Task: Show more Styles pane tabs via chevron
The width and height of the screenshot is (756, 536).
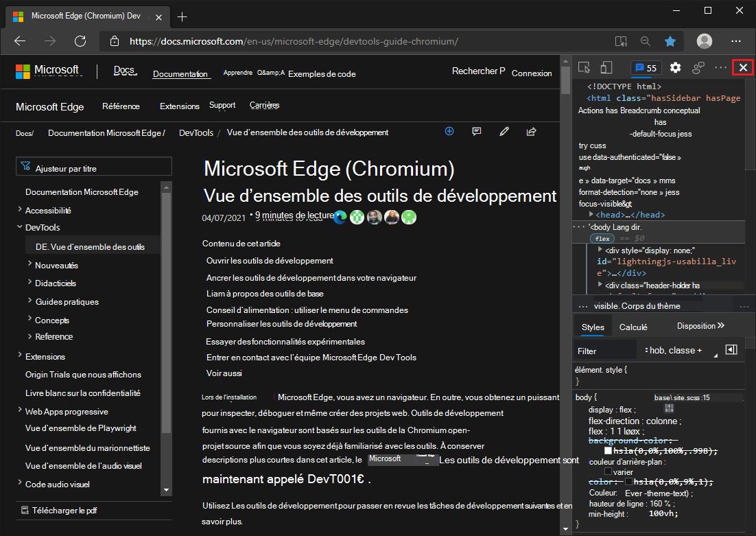Action: pos(721,326)
